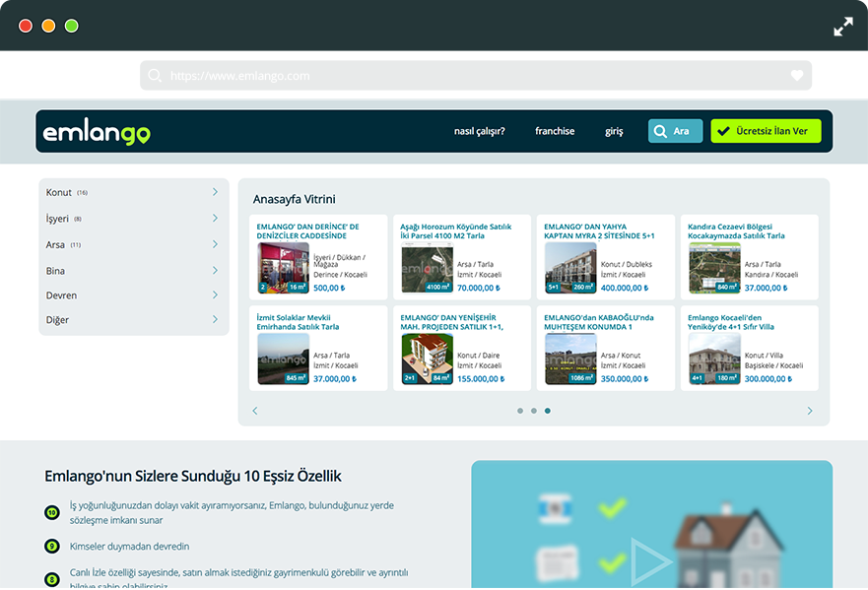Click the orange minimize window dot
868x590 pixels.
[x=48, y=26]
